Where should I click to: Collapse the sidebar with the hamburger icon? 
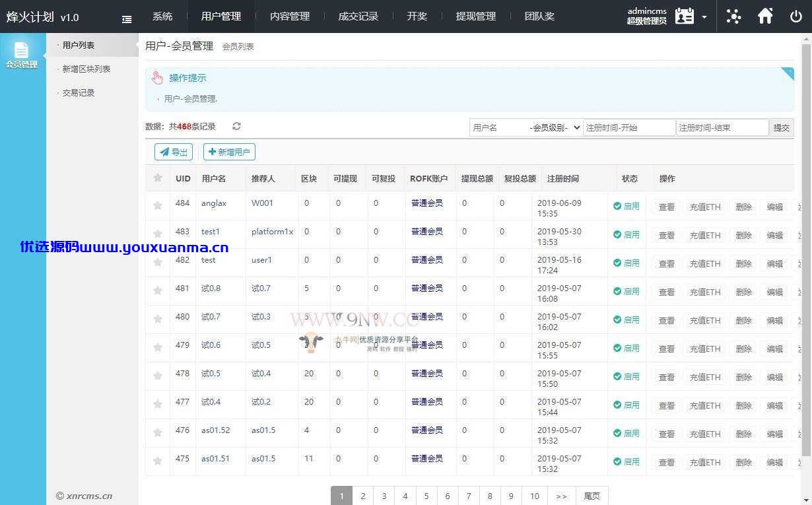tap(127, 20)
